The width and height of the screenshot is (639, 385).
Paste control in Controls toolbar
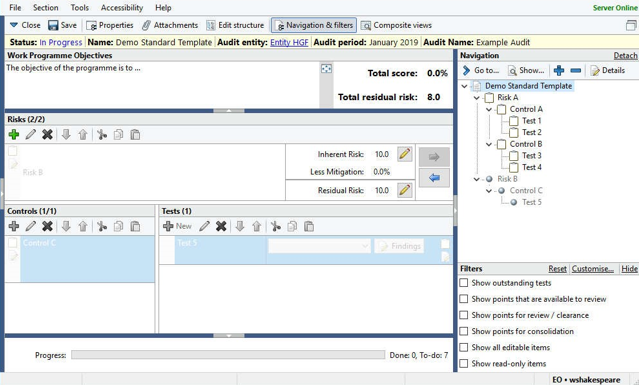pos(135,226)
